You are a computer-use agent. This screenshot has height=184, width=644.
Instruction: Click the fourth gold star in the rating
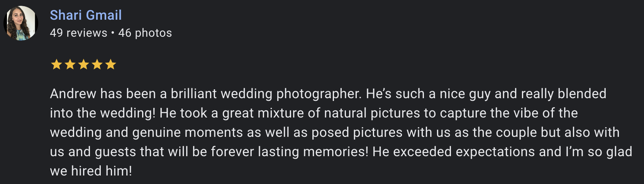click(97, 64)
